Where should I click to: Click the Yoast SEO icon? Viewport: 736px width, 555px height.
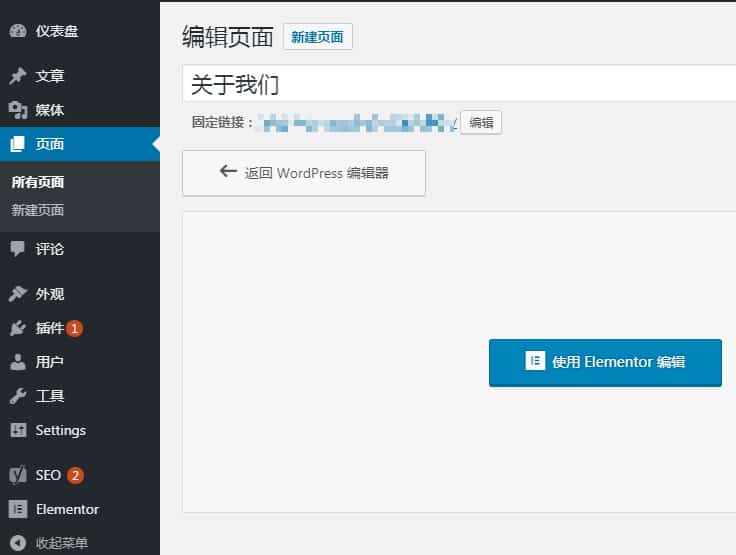(18, 475)
